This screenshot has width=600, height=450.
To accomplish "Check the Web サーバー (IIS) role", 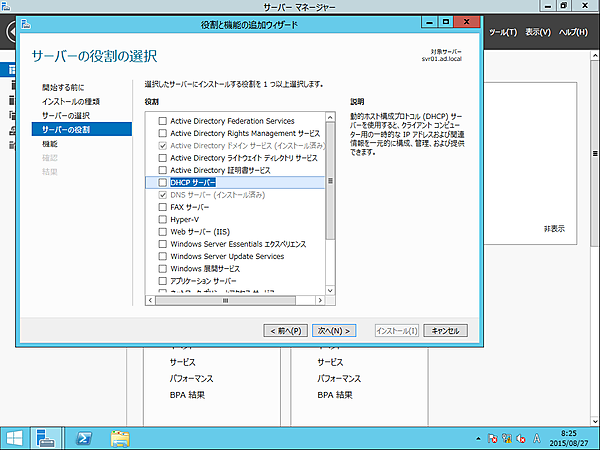I will click(x=163, y=232).
